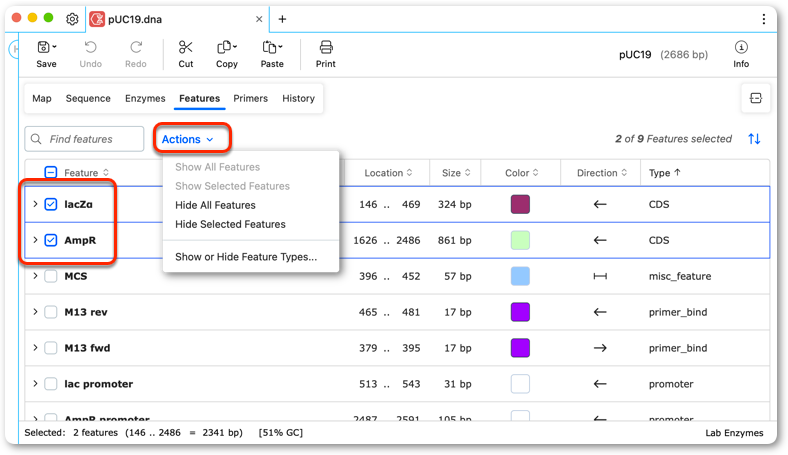788x455 pixels.
Task: Expand the M13 rev feature row
Action: click(x=35, y=312)
